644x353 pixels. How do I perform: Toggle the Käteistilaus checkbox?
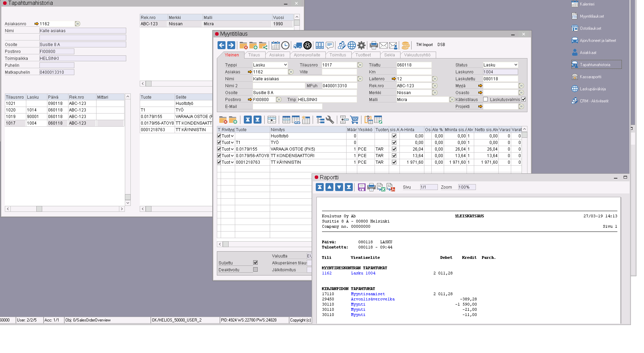(485, 99)
